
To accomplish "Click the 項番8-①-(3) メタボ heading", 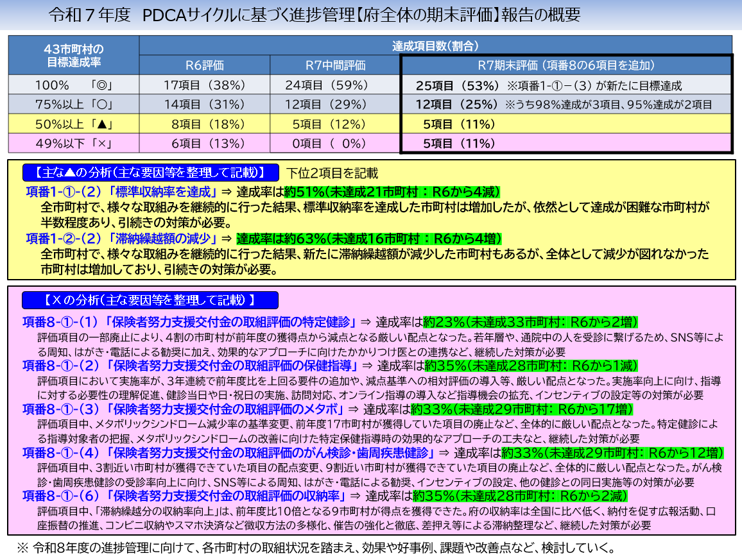I will click(x=184, y=409).
